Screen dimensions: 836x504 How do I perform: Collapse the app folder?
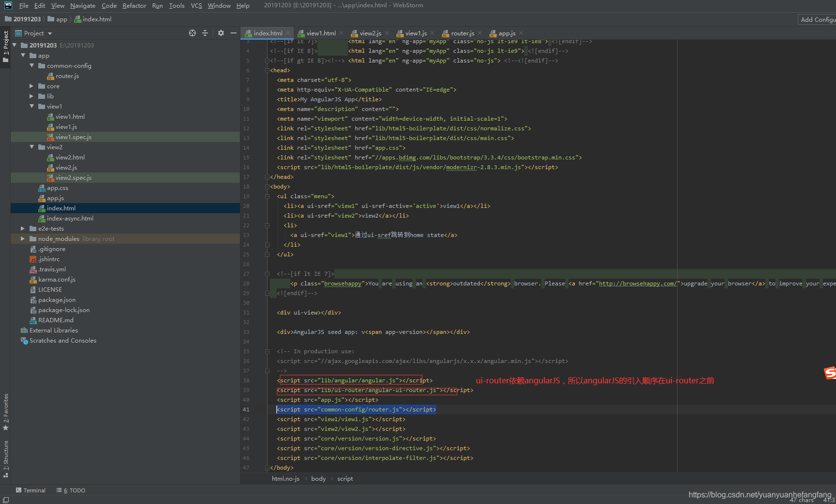tap(23, 55)
